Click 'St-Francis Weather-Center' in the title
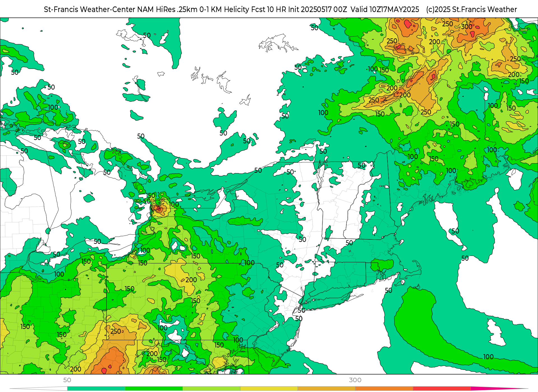This screenshot has height=392, width=538. (x=89, y=10)
